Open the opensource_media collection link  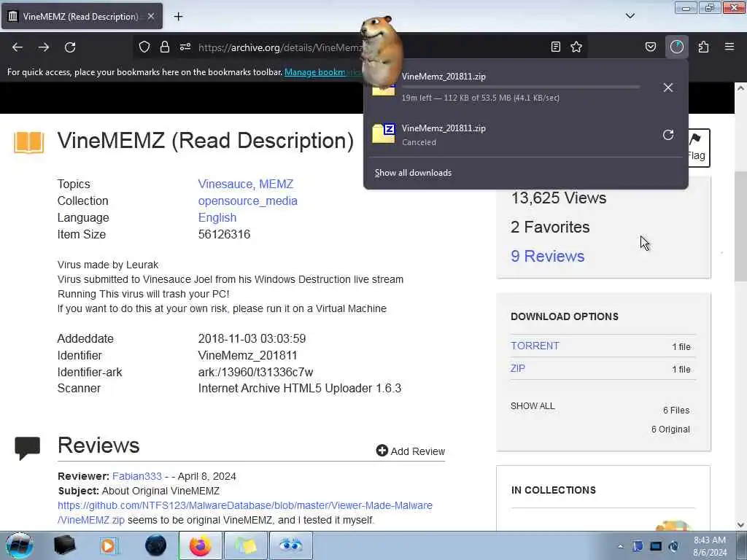point(248,201)
